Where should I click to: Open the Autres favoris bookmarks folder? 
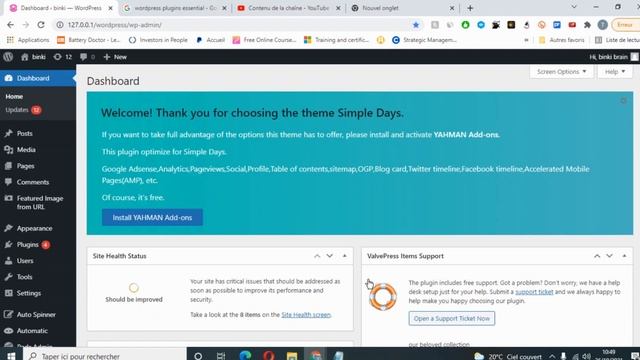coord(562,40)
